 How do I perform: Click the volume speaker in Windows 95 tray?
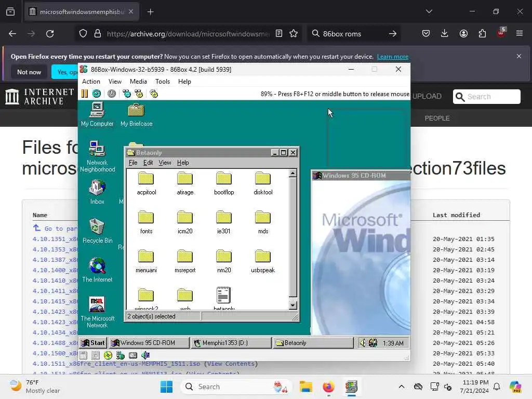[363, 343]
